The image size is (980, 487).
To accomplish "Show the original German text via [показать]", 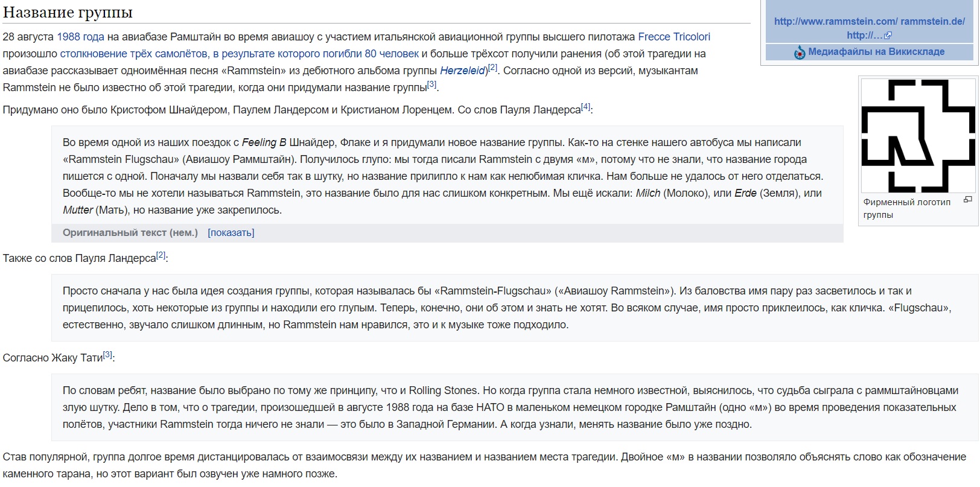I will (x=231, y=232).
